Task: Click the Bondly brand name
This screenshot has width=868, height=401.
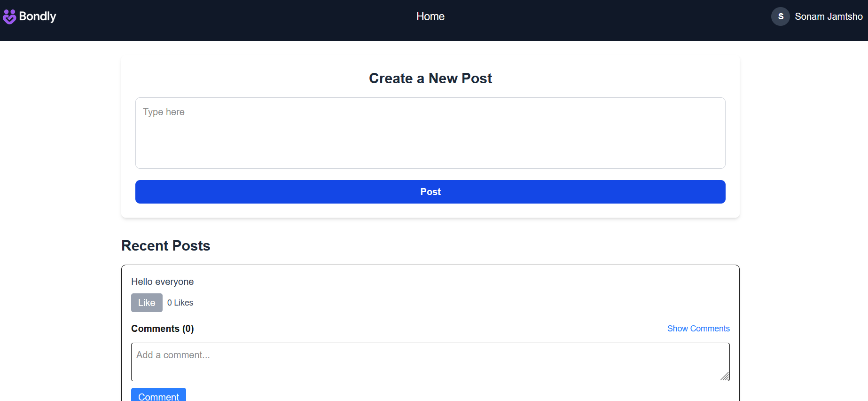Action: (x=38, y=16)
